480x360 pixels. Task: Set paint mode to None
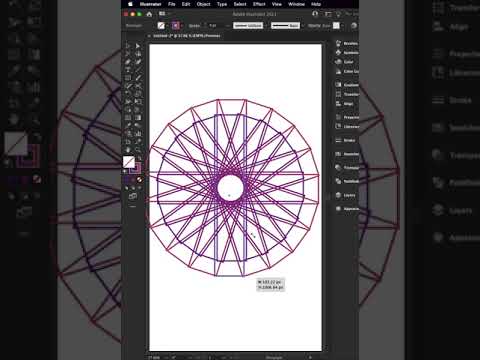139,180
